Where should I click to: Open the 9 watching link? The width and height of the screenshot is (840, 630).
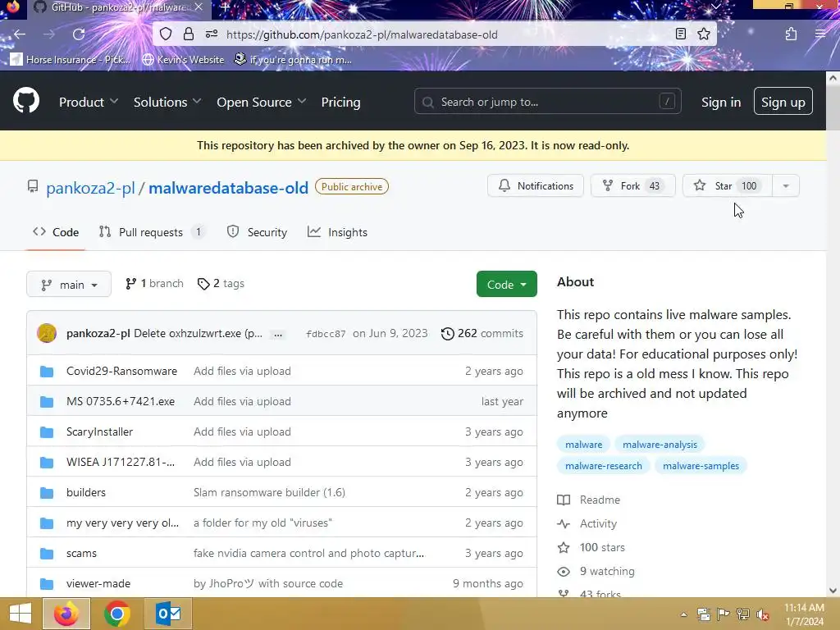tap(596, 572)
